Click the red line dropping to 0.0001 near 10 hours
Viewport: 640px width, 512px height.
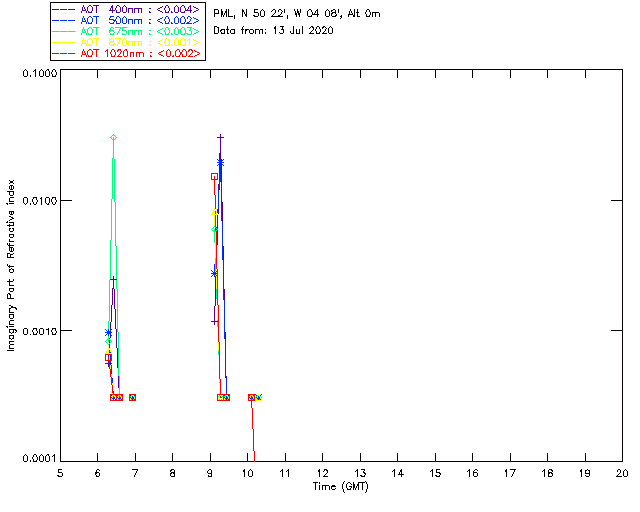pos(253,431)
